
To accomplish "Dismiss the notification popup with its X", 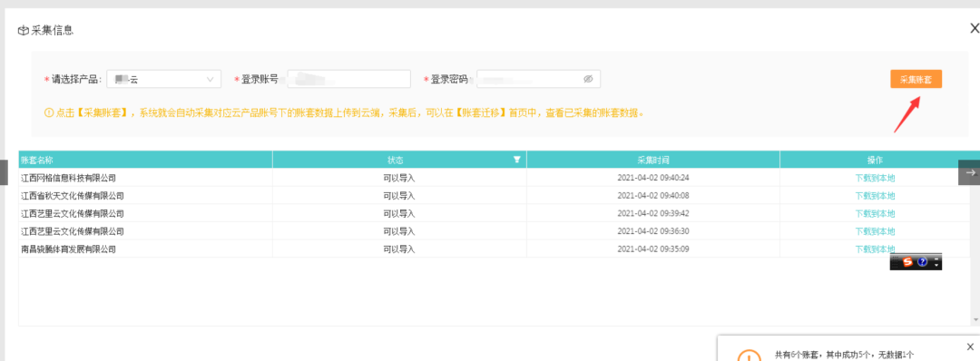I will [970, 346].
